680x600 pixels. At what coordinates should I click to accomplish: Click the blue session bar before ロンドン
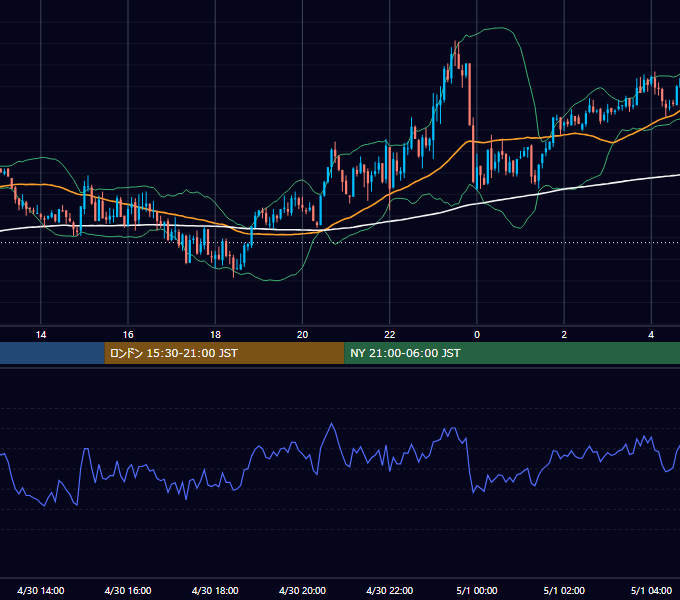(52, 353)
